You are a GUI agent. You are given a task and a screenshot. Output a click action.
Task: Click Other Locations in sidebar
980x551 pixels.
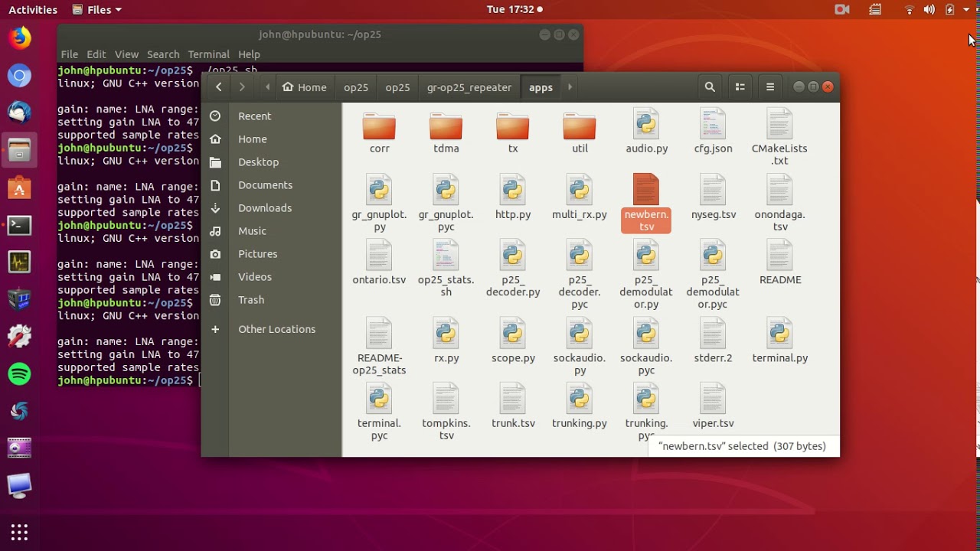point(276,329)
